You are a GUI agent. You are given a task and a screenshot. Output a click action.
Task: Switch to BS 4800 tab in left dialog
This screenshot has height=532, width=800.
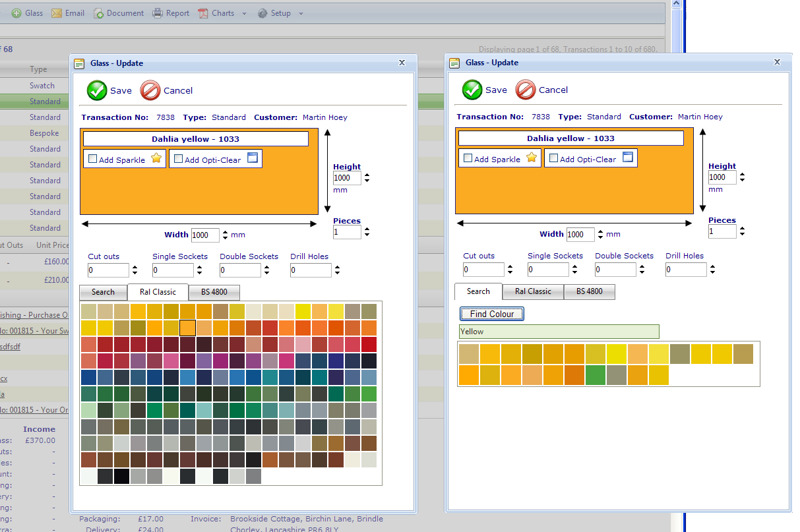(214, 292)
